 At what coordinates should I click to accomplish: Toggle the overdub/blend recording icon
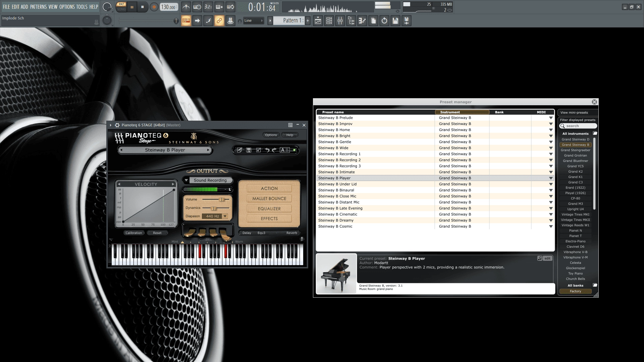click(x=219, y=7)
